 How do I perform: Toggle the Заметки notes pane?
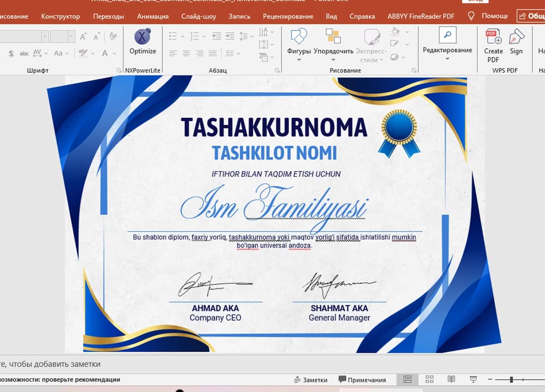coord(311,380)
